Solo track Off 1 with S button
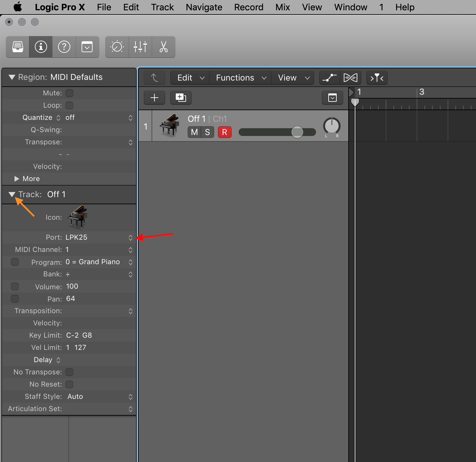This screenshot has width=476, height=462. coord(207,132)
